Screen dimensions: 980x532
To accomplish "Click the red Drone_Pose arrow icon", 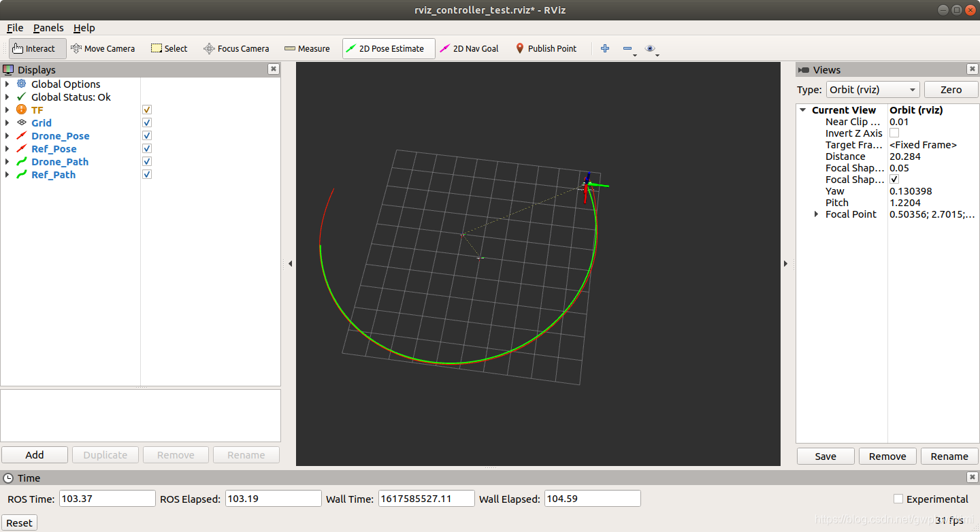I will click(x=21, y=135).
